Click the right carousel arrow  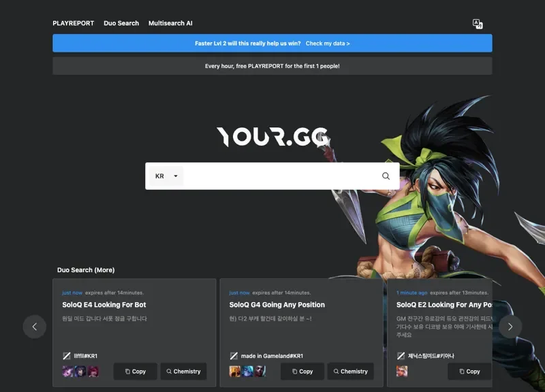coord(510,327)
